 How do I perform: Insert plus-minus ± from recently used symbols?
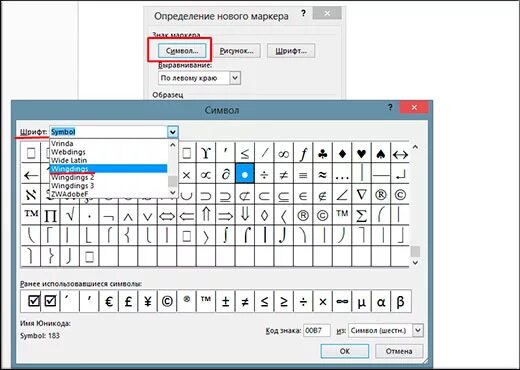click(x=225, y=301)
